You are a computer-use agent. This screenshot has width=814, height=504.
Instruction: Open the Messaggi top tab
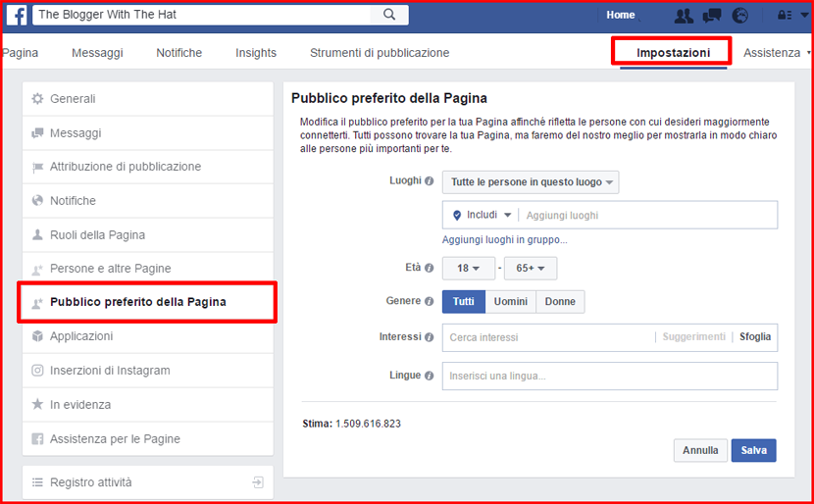click(x=97, y=53)
